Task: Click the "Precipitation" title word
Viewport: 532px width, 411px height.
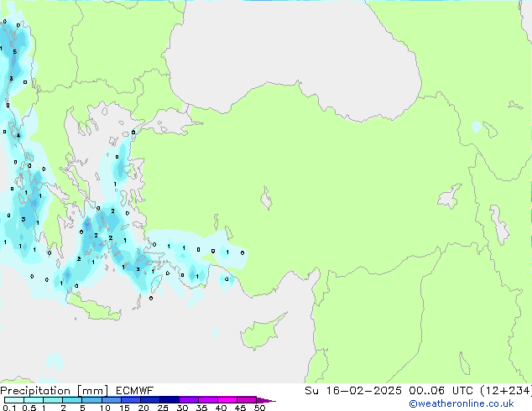Action: [35, 391]
